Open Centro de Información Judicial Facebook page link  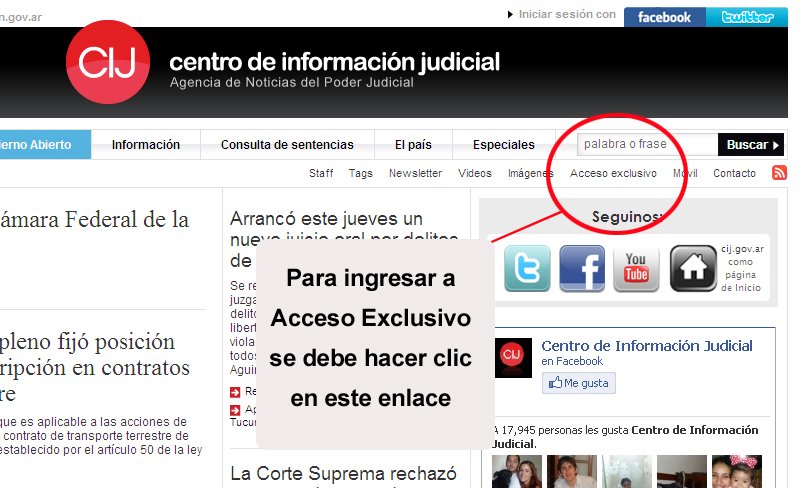(x=647, y=346)
